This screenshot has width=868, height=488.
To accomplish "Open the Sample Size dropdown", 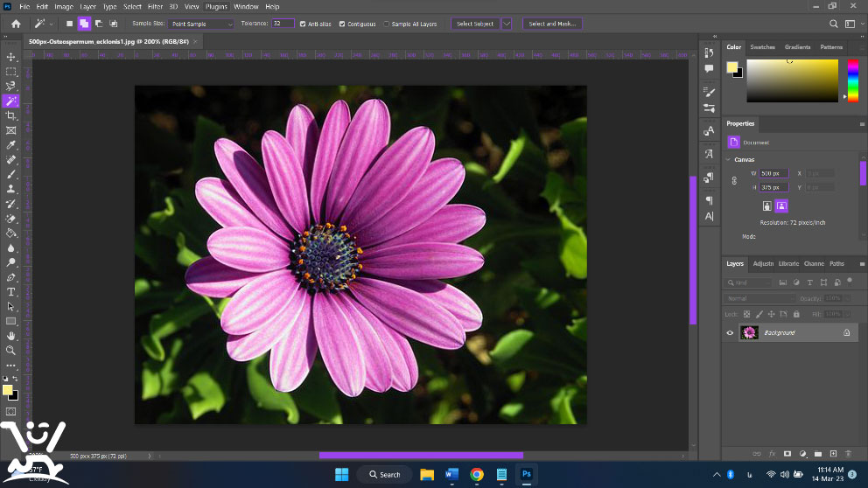I will click(x=201, y=24).
